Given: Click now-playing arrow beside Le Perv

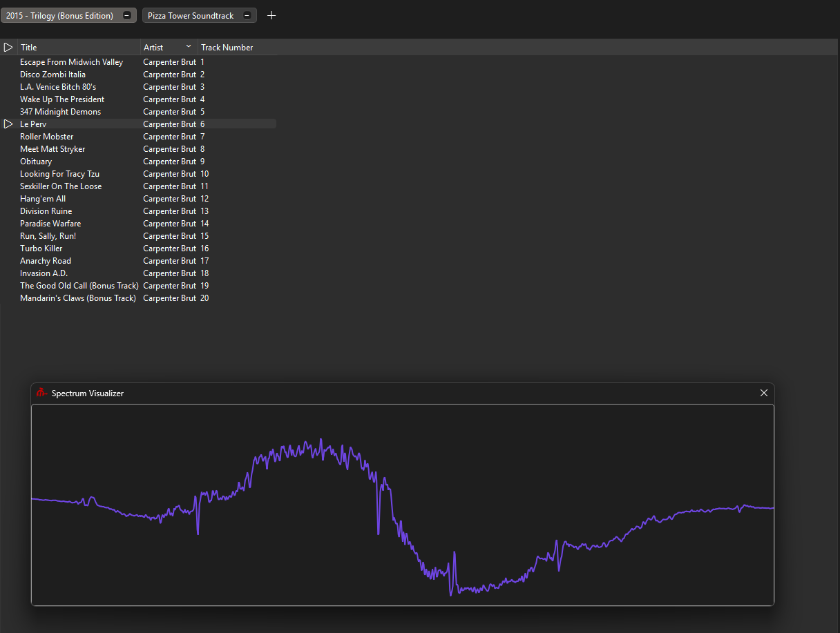Looking at the screenshot, I should (x=8, y=124).
